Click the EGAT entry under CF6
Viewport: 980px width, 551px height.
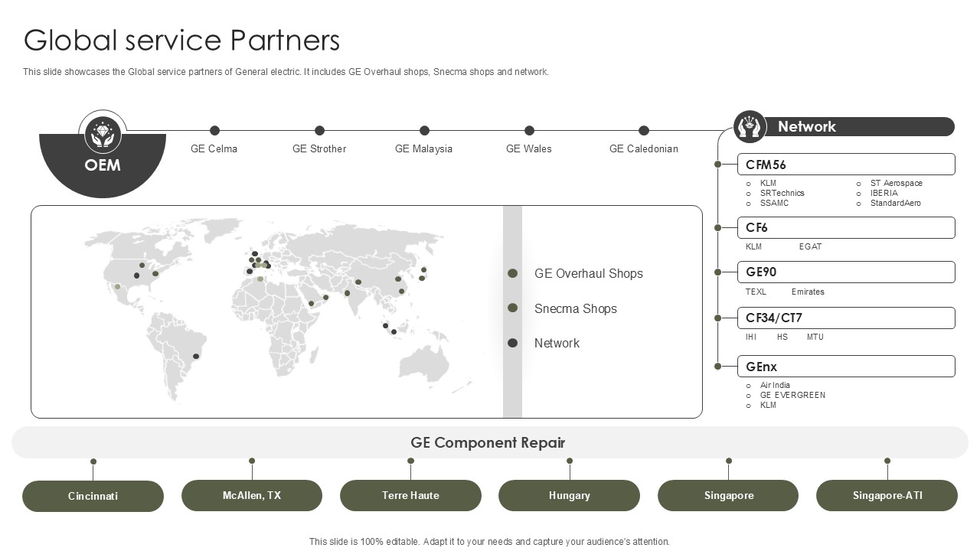point(810,246)
